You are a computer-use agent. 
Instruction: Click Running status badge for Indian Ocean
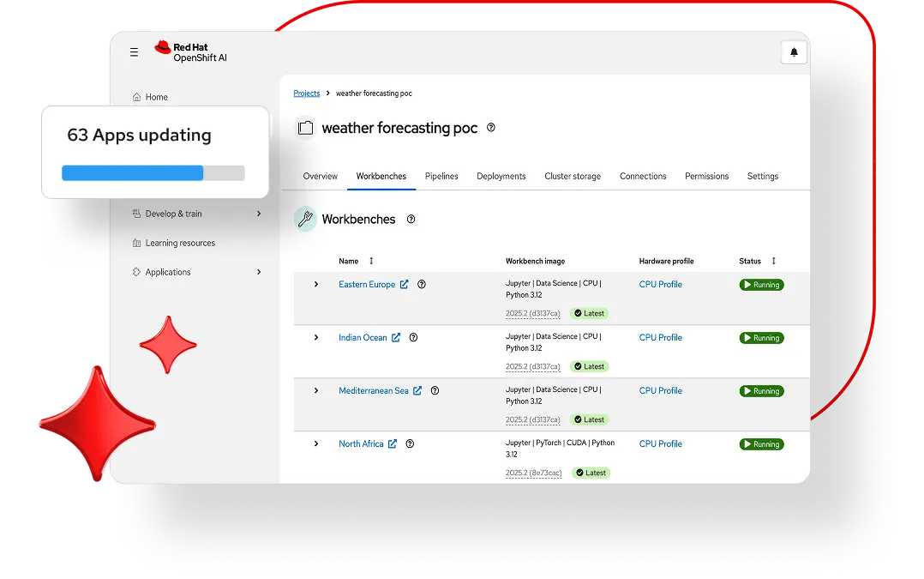[761, 338]
